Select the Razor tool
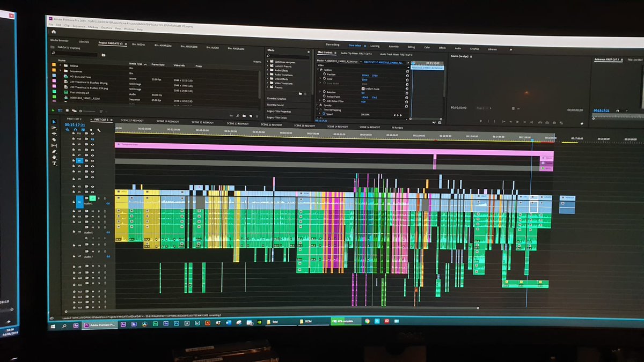Screen dimensions: 644x362 pyautogui.click(x=54, y=139)
